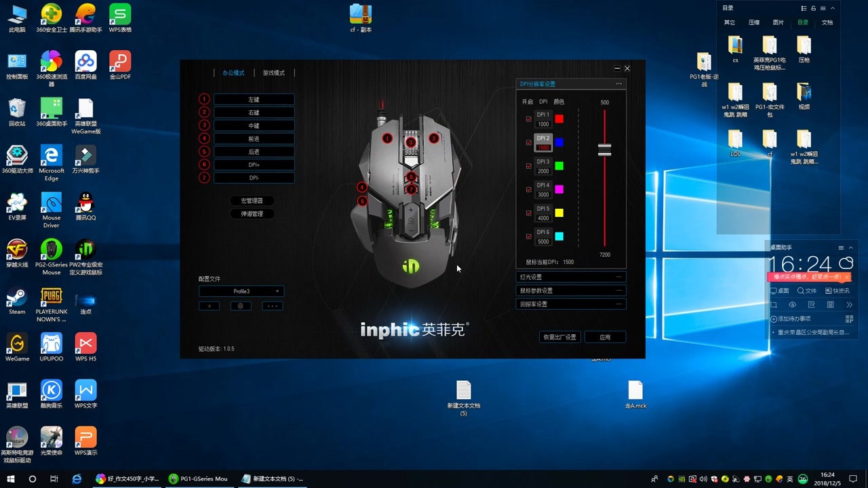This screenshot has height=488, width=868.
Task: Select the 文档 tab in 目录 panel
Action: (827, 22)
